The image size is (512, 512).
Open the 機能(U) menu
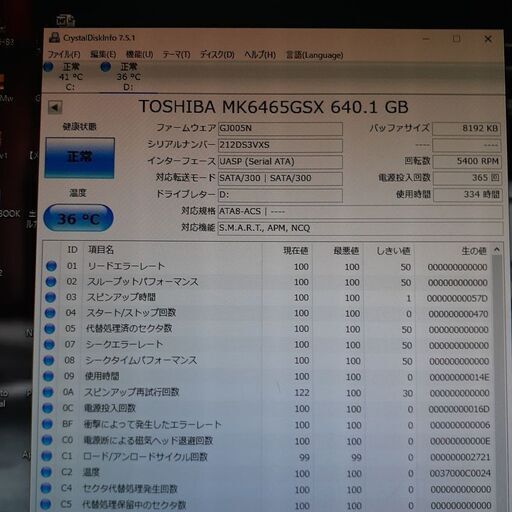pos(139,54)
